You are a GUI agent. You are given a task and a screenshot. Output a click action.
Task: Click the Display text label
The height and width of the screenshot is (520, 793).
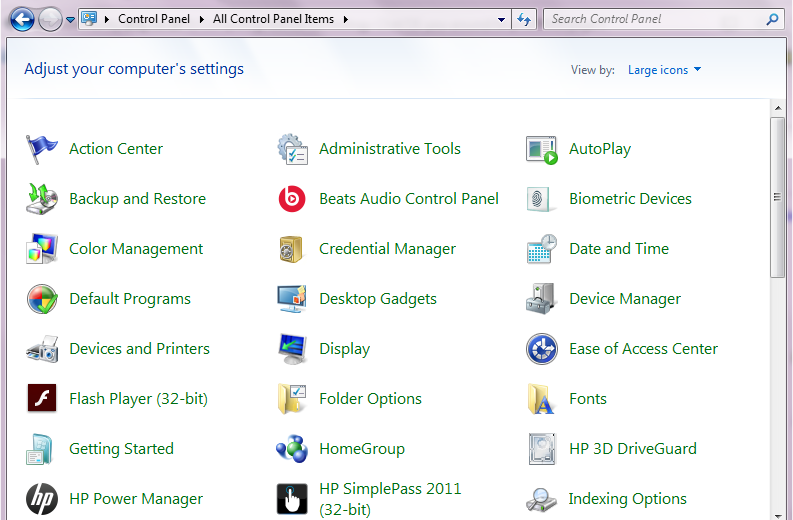click(x=344, y=349)
